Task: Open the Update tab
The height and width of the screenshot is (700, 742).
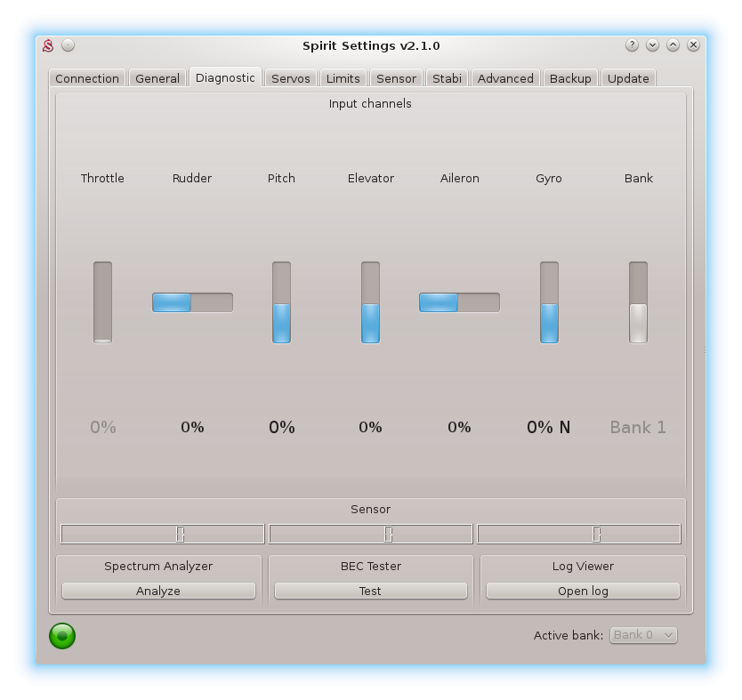Action: click(x=628, y=78)
